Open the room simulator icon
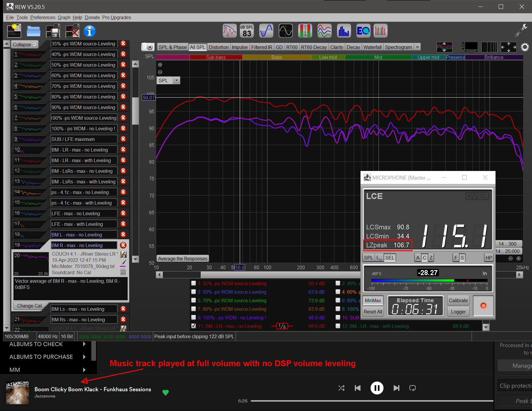The image size is (532, 411). 381,31
